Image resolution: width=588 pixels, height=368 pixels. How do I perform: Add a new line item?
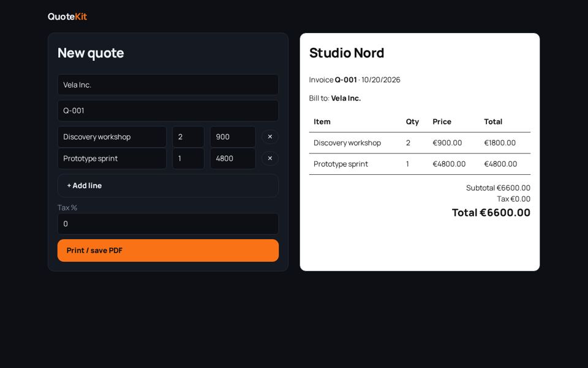pyautogui.click(x=168, y=185)
